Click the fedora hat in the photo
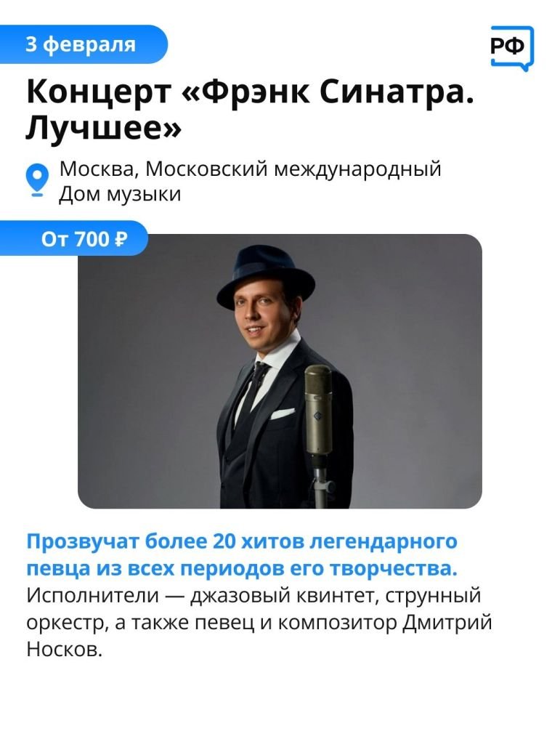 pyautogui.click(x=265, y=278)
